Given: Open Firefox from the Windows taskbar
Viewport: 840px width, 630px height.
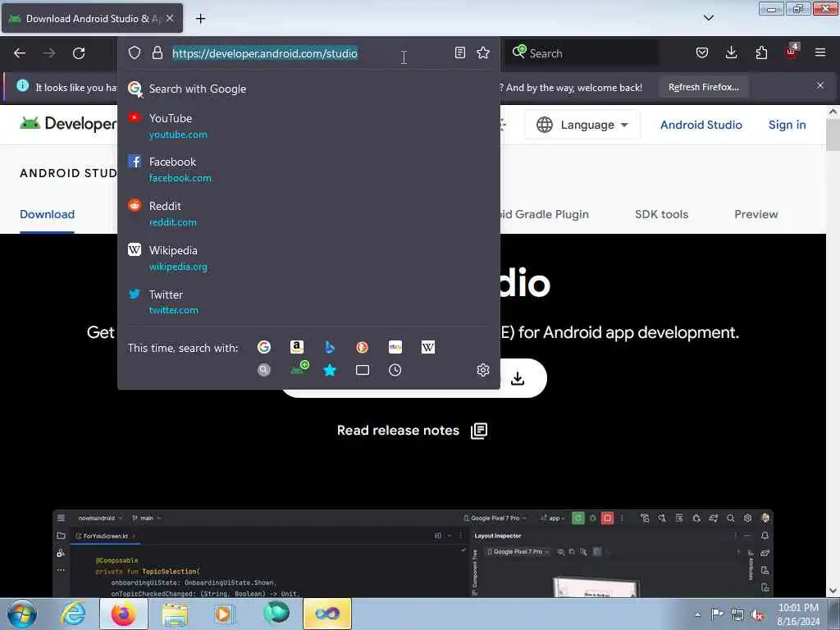Looking at the screenshot, I should point(124,614).
